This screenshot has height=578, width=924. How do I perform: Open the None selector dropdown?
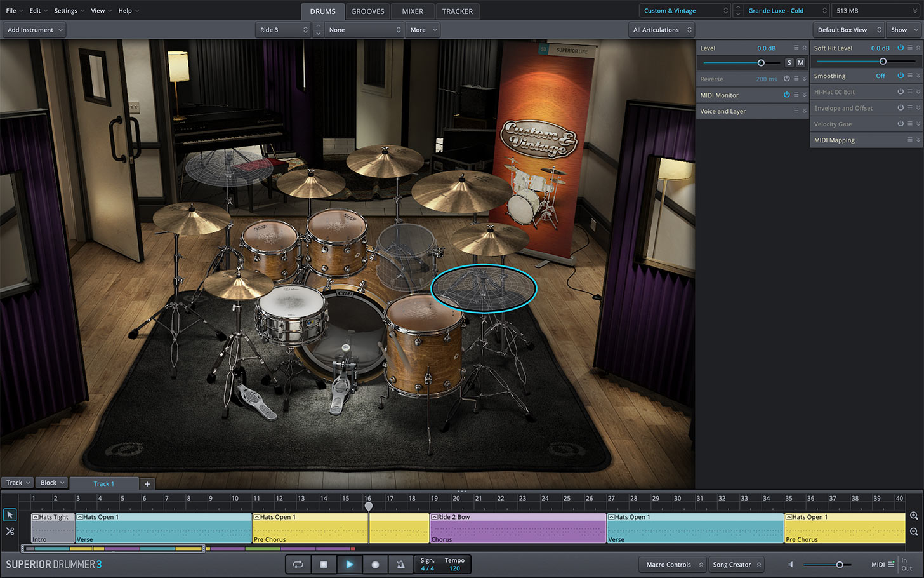tap(364, 30)
